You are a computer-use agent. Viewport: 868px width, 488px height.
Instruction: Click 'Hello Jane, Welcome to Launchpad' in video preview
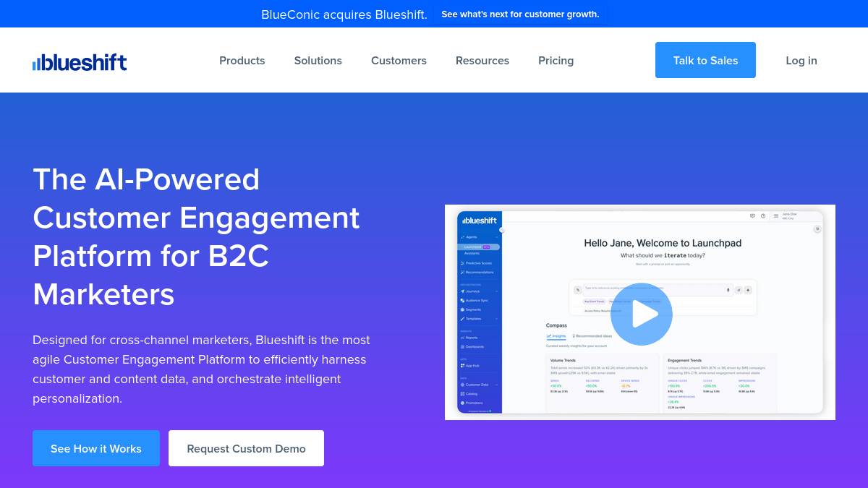[663, 243]
